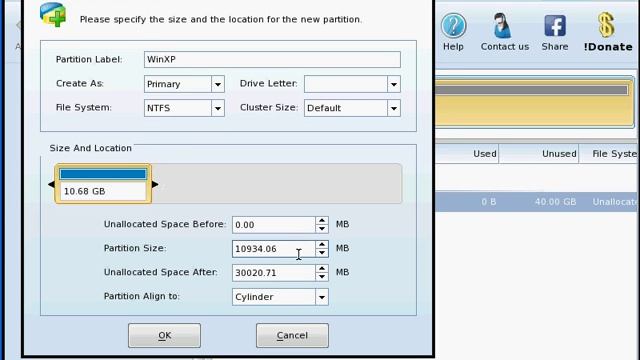Screen dimensions: 640x360
Task: Click the File System column header in main window
Action: tap(609, 154)
